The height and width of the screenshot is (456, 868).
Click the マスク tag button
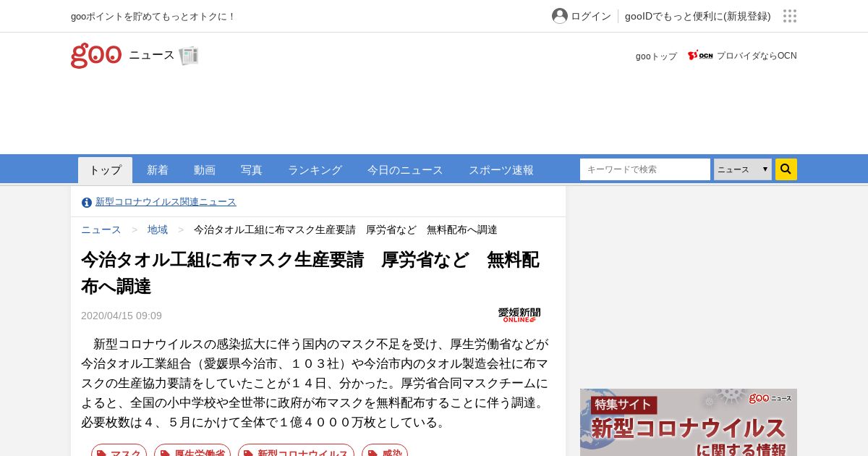click(x=119, y=450)
